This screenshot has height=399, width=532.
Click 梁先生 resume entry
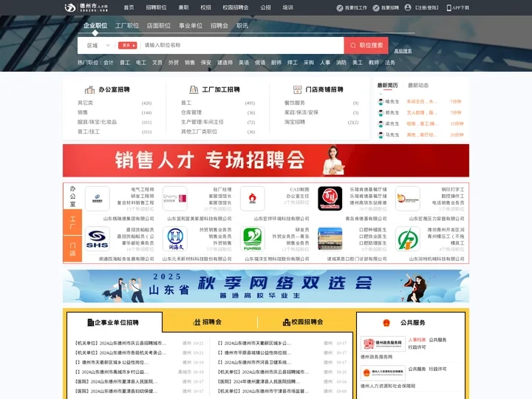(x=420, y=124)
